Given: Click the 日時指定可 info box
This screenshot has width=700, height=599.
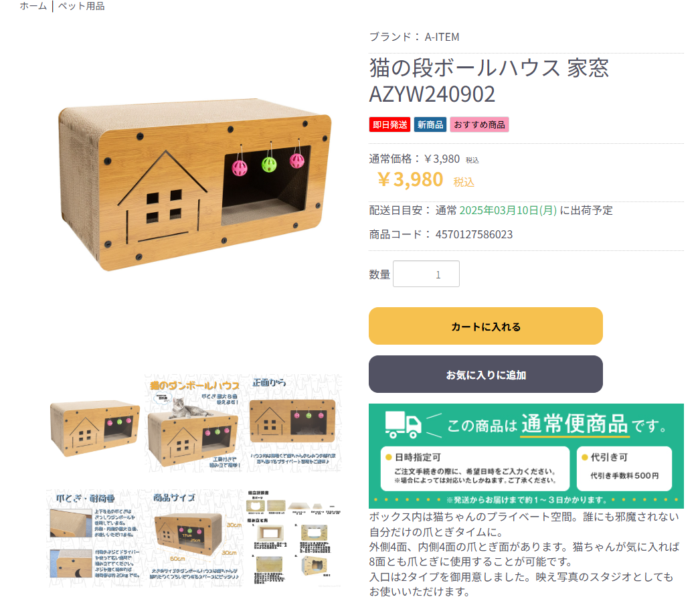Looking at the screenshot, I should pyautogui.click(x=475, y=468).
